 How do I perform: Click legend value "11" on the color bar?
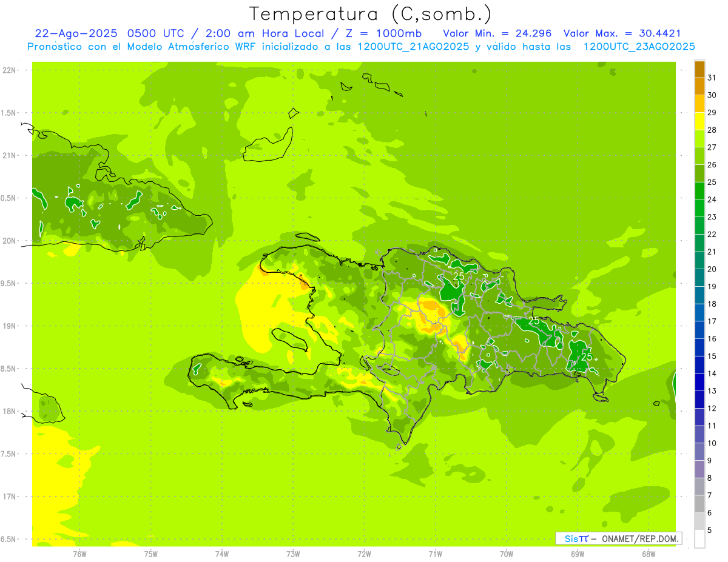(x=712, y=426)
